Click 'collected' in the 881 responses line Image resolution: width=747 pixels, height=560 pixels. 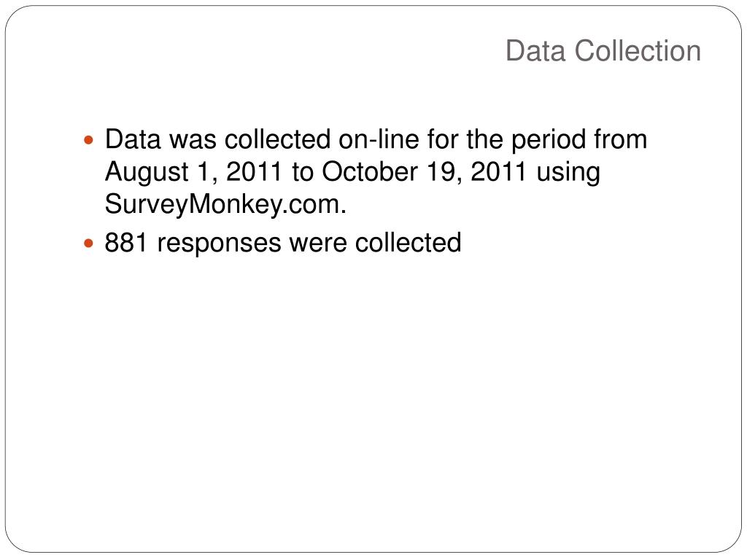[x=409, y=242]
